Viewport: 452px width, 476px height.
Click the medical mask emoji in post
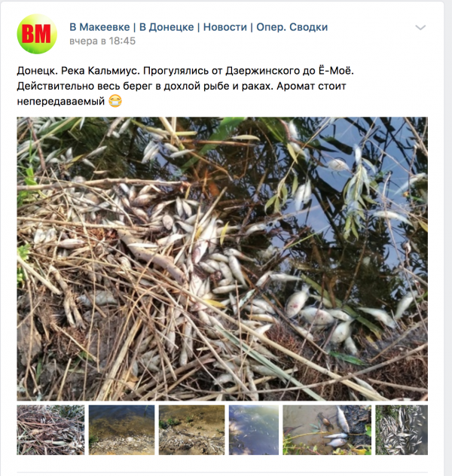point(115,101)
